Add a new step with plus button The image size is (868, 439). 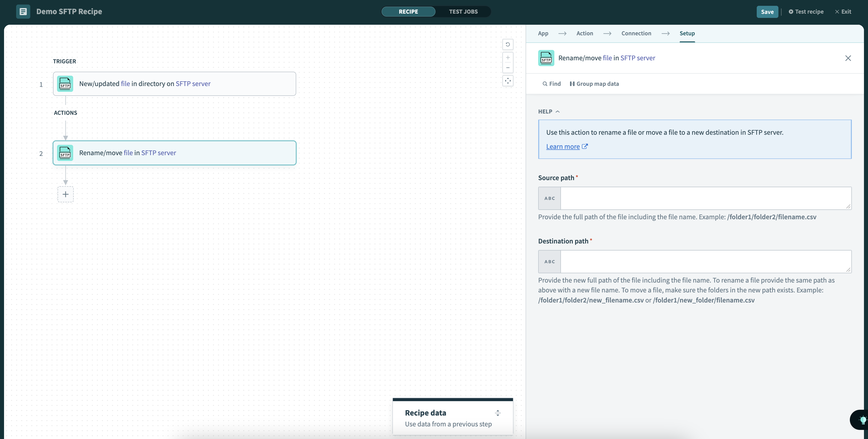(65, 195)
